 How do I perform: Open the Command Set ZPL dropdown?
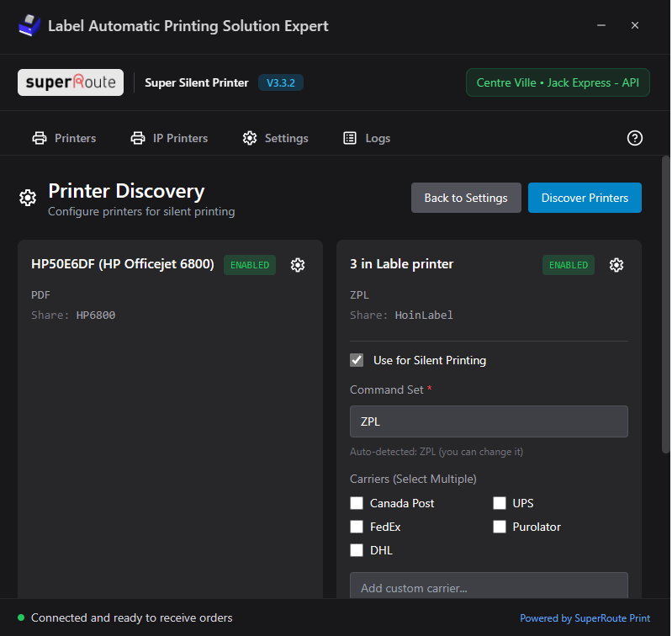(x=489, y=421)
